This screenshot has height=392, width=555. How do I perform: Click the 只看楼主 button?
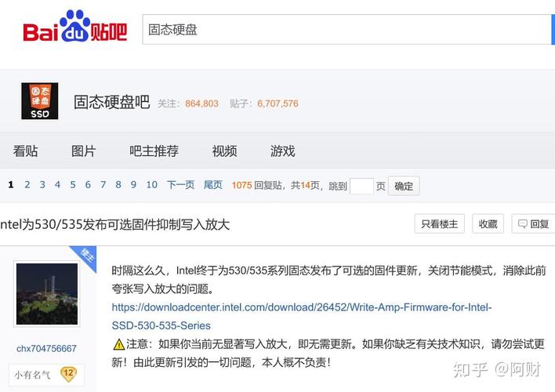coord(440,223)
